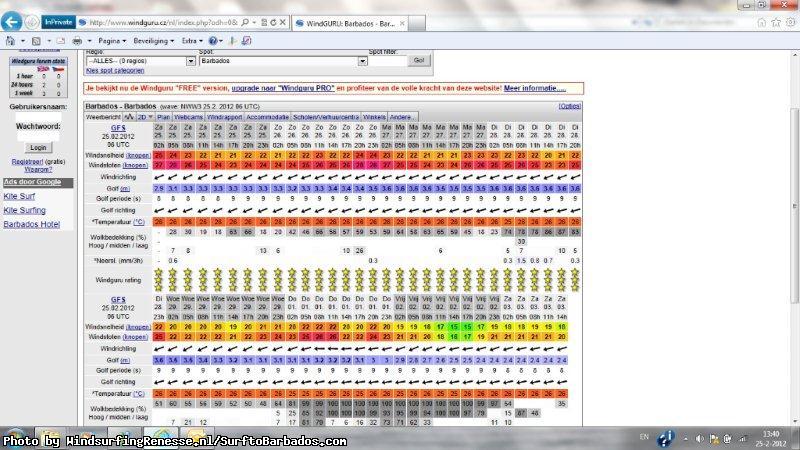This screenshot has width=800, height=450.
Task: Switch to the Webcams tab
Action: 188,117
